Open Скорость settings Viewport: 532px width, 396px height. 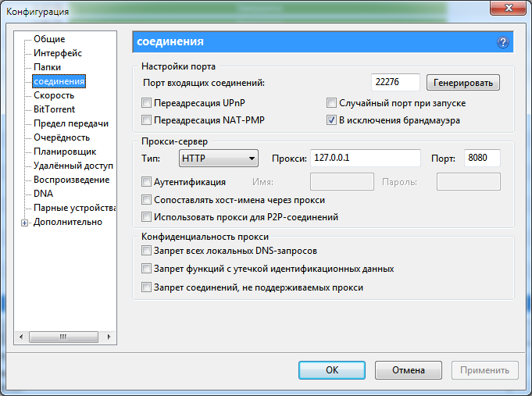click(54, 95)
